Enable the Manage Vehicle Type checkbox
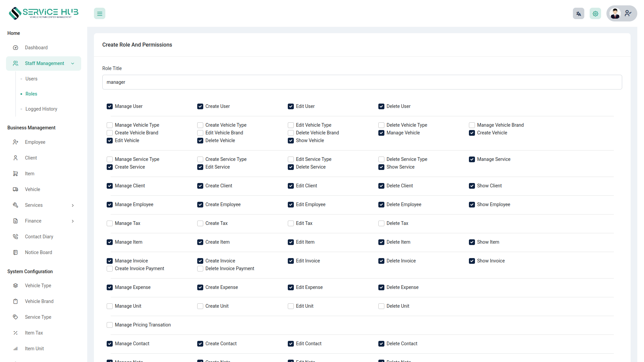 pyautogui.click(x=109, y=125)
